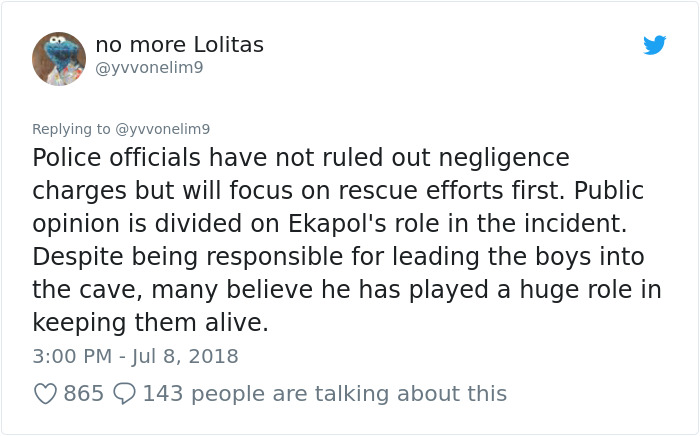Like the tweet with the heart icon
Screen dimensions: 700x436
[46, 394]
